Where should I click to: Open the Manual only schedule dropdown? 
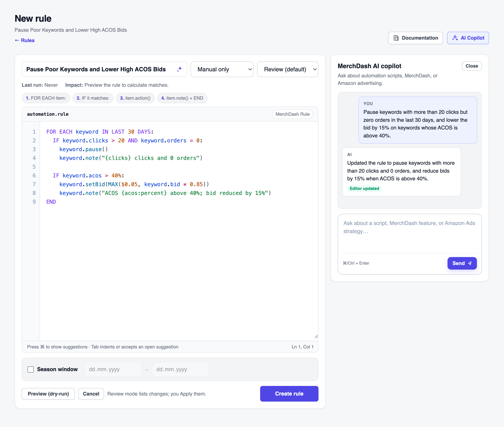[222, 69]
